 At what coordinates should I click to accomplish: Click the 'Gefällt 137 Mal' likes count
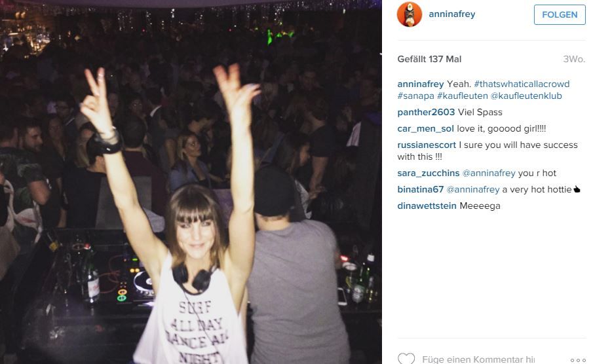(x=429, y=60)
